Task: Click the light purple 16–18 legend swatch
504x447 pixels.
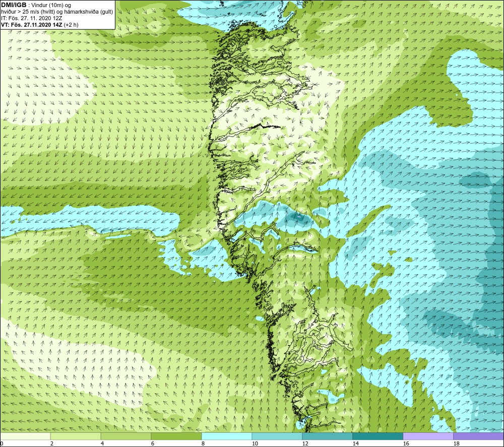Action: [428, 436]
